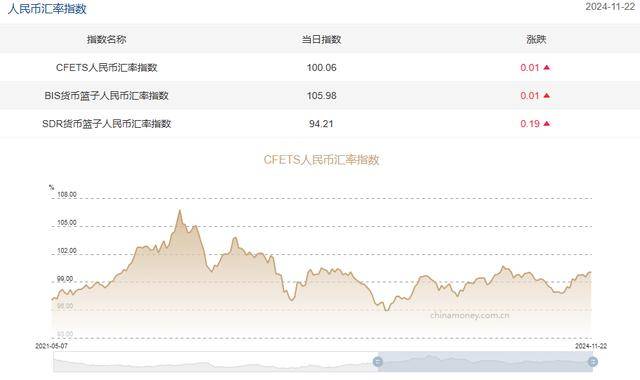This screenshot has width=640, height=380.
Task: Click the BIS row 0.01 change value
Action: (x=530, y=96)
